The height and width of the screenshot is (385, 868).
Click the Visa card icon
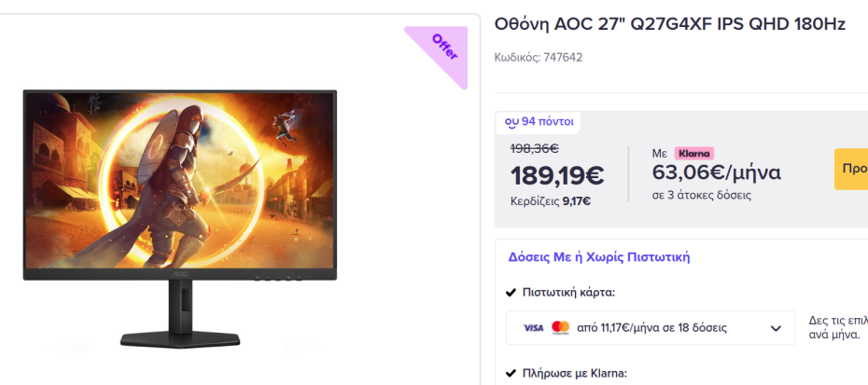coord(533,328)
